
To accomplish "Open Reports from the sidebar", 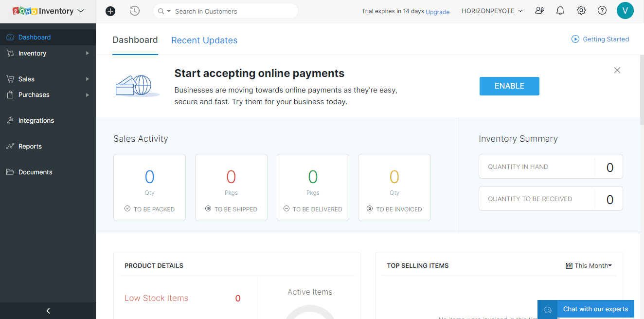I will tap(30, 147).
